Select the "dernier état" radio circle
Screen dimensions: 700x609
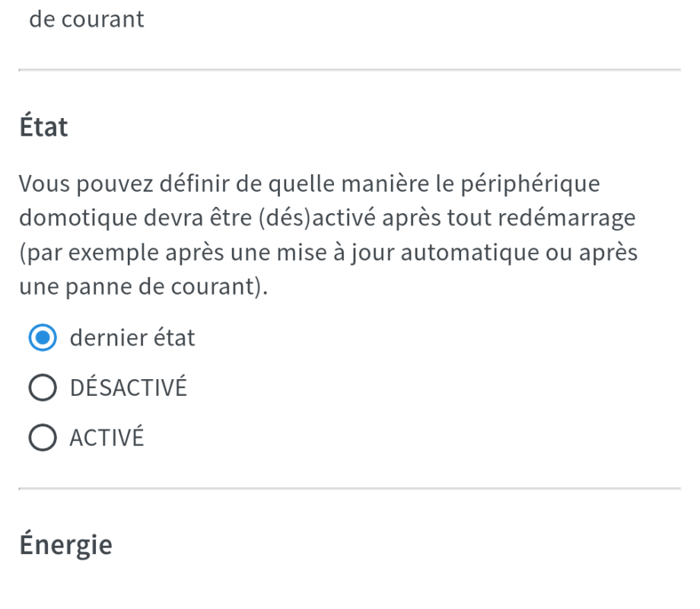[x=43, y=338]
